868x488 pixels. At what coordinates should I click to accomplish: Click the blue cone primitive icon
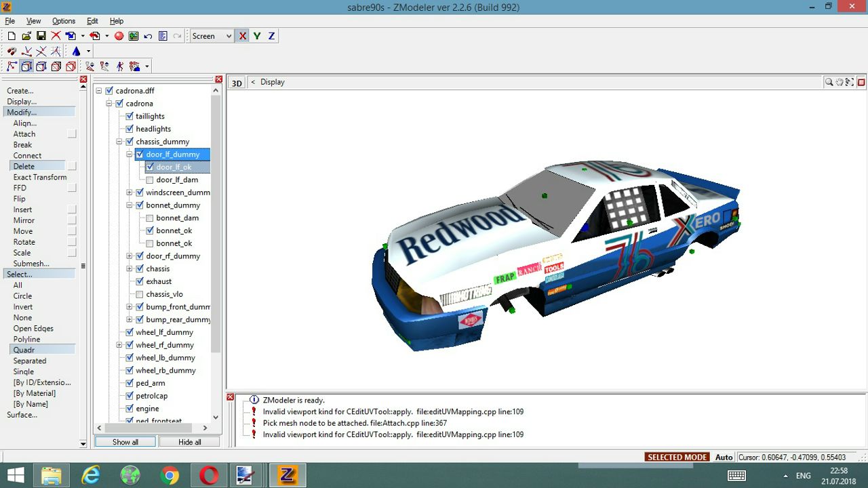pyautogui.click(x=76, y=52)
